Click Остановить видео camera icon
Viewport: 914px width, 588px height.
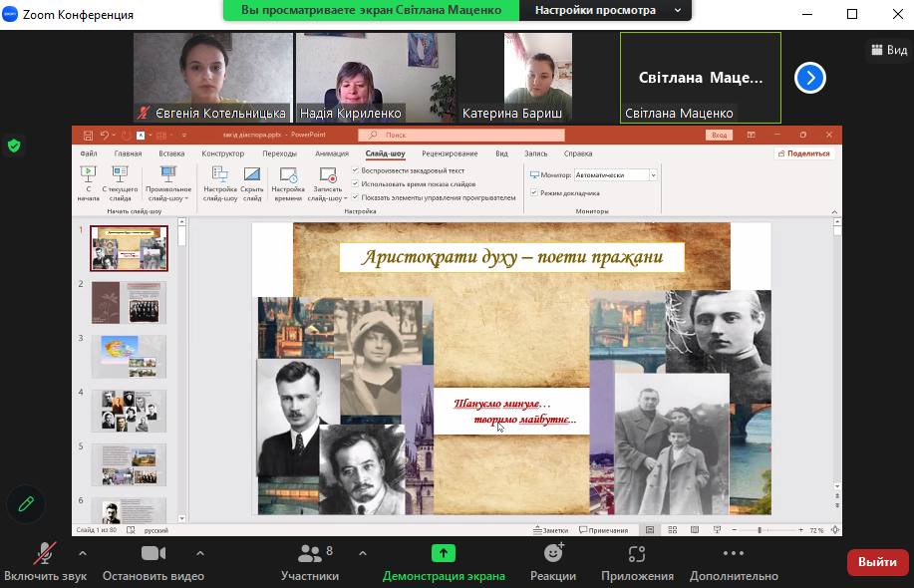tap(152, 554)
